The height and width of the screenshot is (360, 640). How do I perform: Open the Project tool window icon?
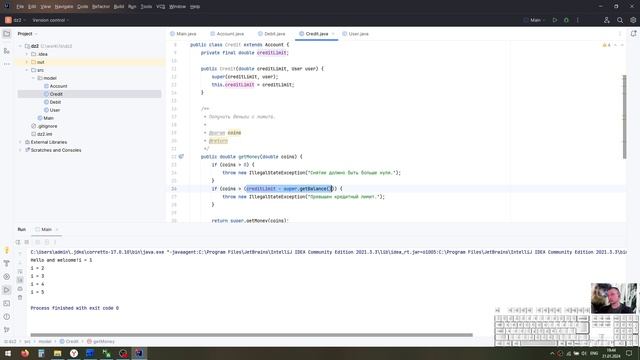[7, 34]
